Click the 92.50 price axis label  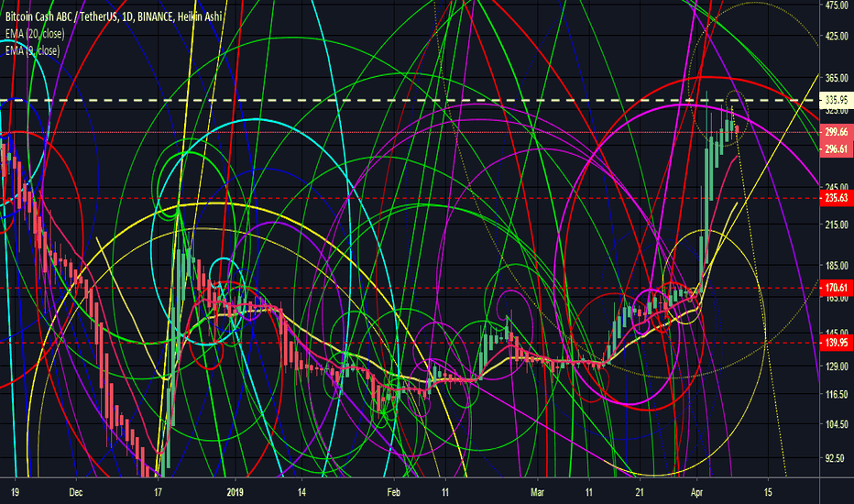pyautogui.click(x=837, y=458)
